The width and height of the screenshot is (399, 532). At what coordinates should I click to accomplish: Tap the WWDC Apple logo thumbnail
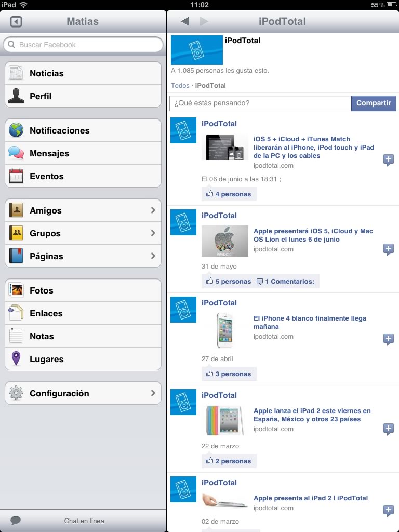224,241
